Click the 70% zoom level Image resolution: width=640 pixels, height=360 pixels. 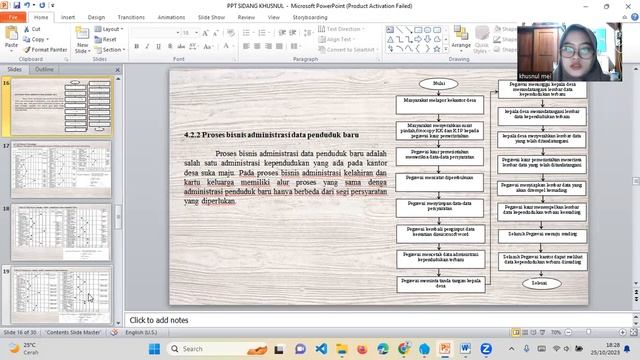(556, 333)
